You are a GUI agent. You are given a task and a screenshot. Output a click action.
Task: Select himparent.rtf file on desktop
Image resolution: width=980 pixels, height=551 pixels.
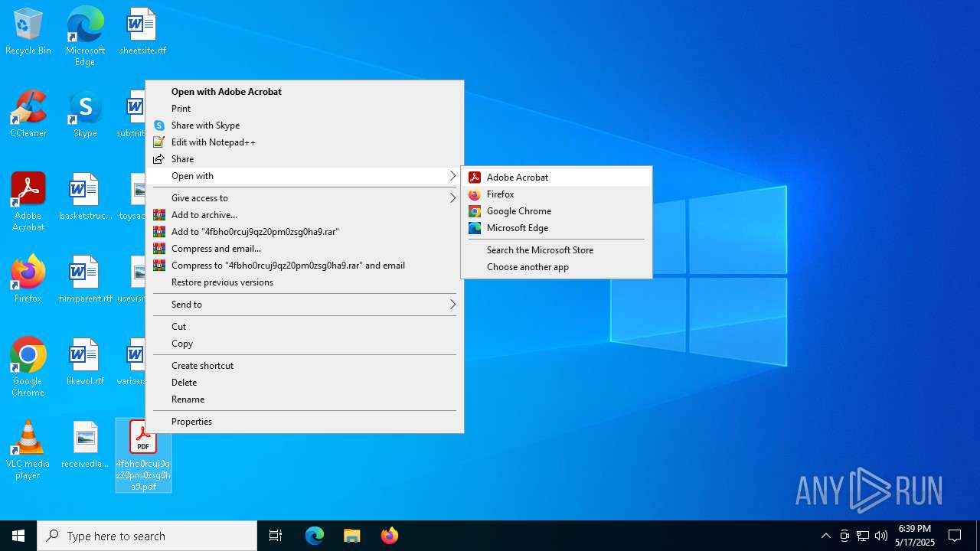(x=85, y=279)
